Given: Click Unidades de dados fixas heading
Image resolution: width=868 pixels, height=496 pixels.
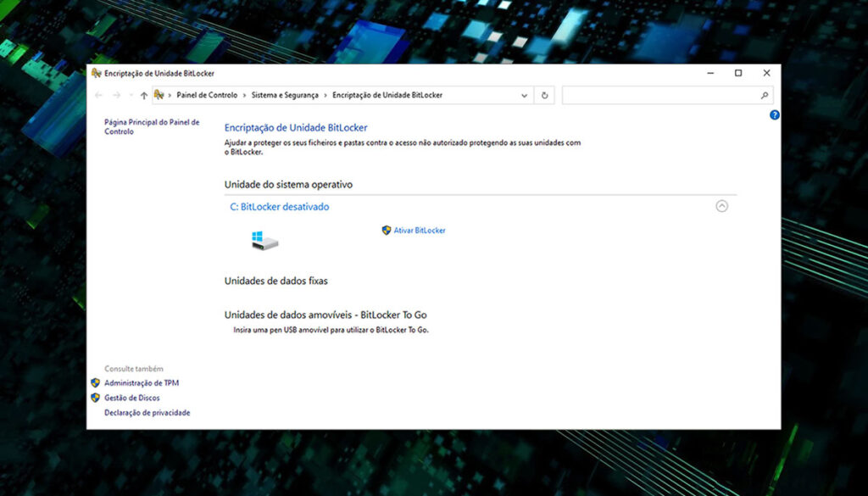Looking at the screenshot, I should tap(276, 281).
